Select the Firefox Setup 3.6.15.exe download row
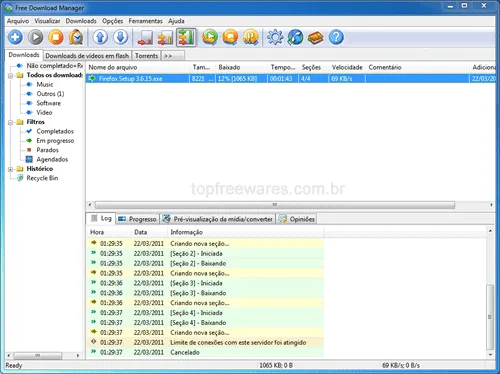The image size is (500, 374). pyautogui.click(x=290, y=79)
